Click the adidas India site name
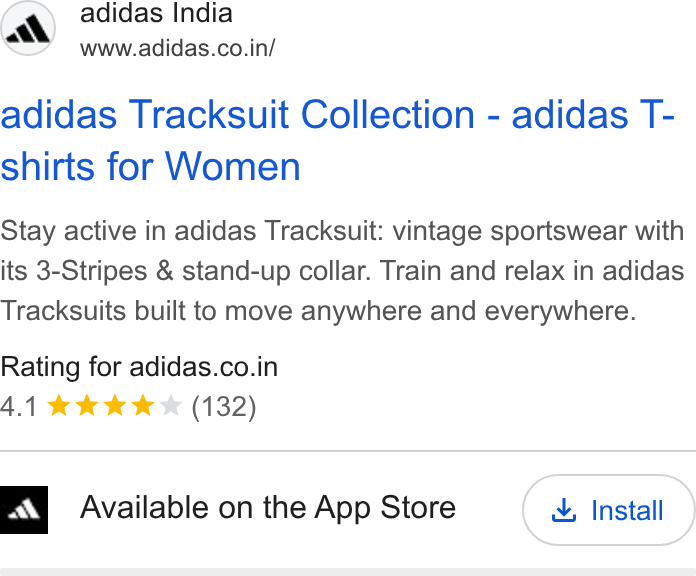Image resolution: width=696 pixels, height=576 pixels. coord(156,13)
